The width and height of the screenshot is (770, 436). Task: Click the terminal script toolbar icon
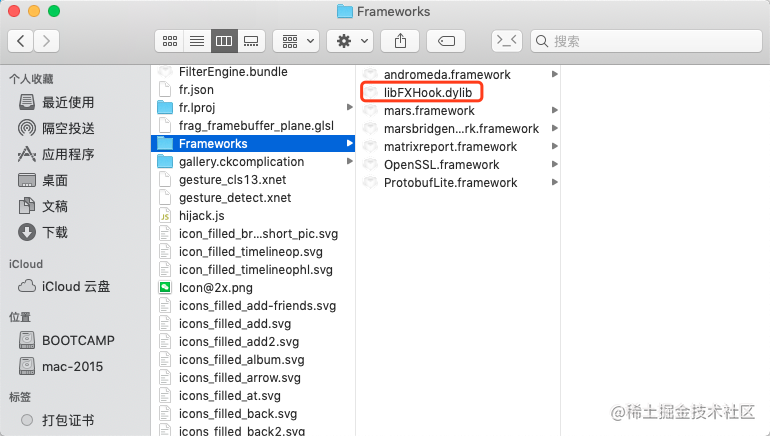pyautogui.click(x=507, y=41)
